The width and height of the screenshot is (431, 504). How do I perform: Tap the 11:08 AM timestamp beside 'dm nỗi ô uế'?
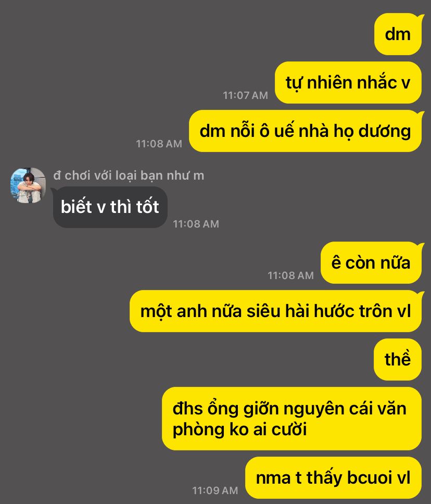click(159, 144)
